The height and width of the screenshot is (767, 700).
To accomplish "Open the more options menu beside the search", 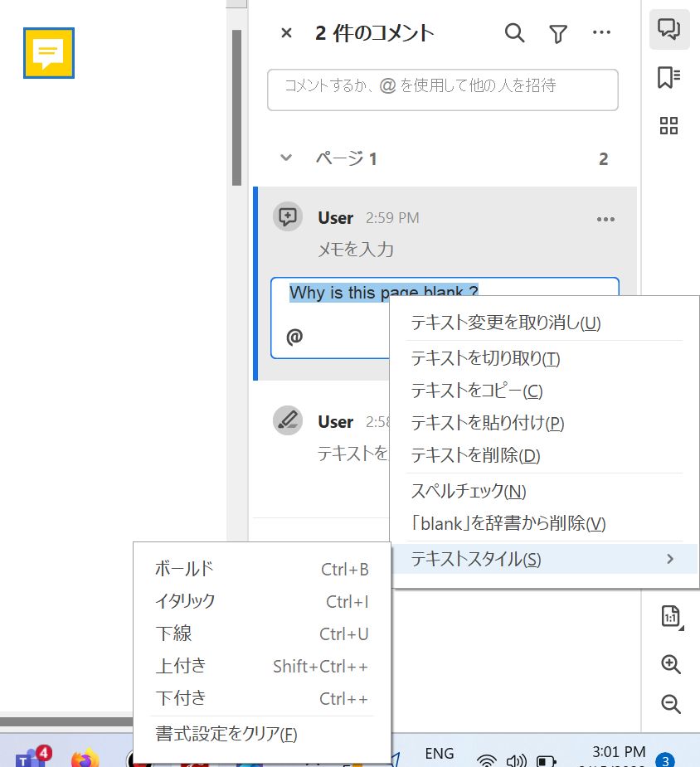I will (x=601, y=32).
